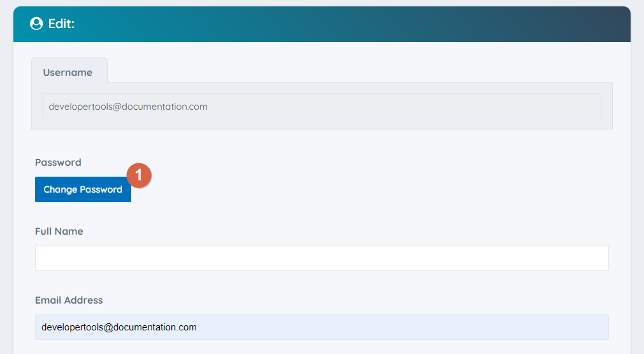Click the Change Password button
Image resolution: width=644 pixels, height=354 pixels.
[x=83, y=189]
